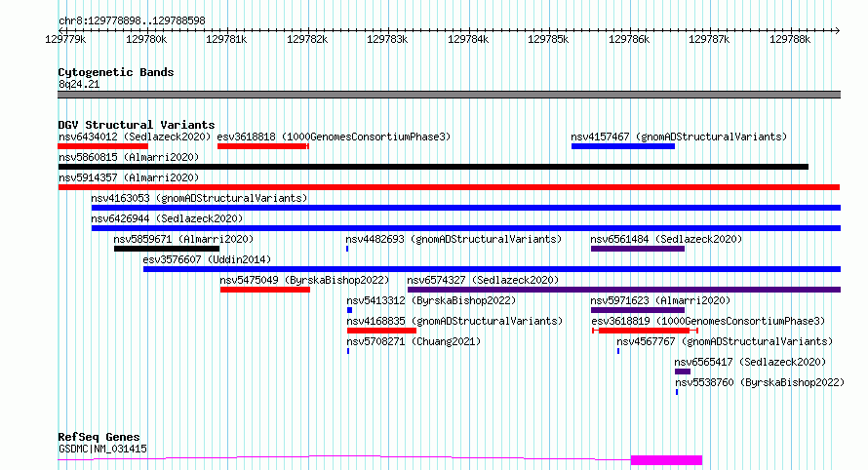This screenshot has width=868, height=470.
Task: Click the nsv6565417 (Sedlazeck2020) label
Action: (x=750, y=362)
